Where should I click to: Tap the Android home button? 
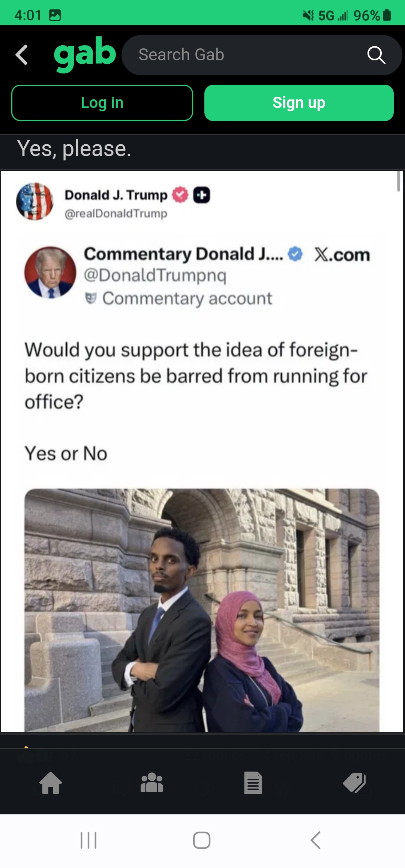click(202, 840)
